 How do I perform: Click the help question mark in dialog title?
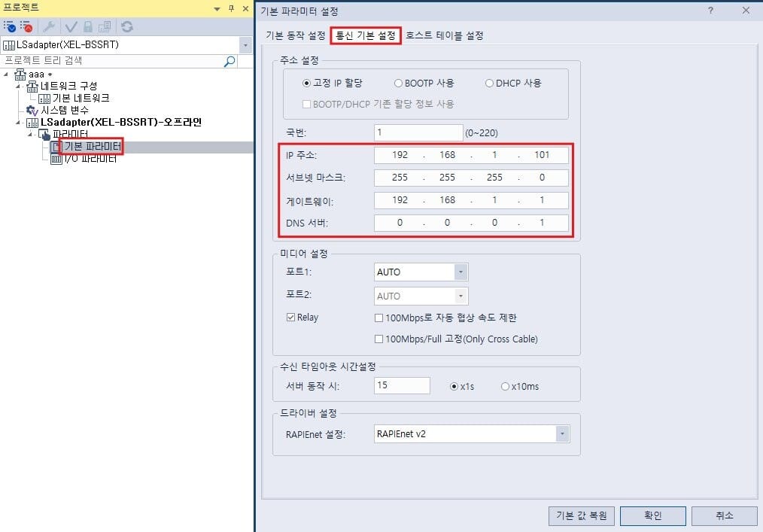pos(711,11)
